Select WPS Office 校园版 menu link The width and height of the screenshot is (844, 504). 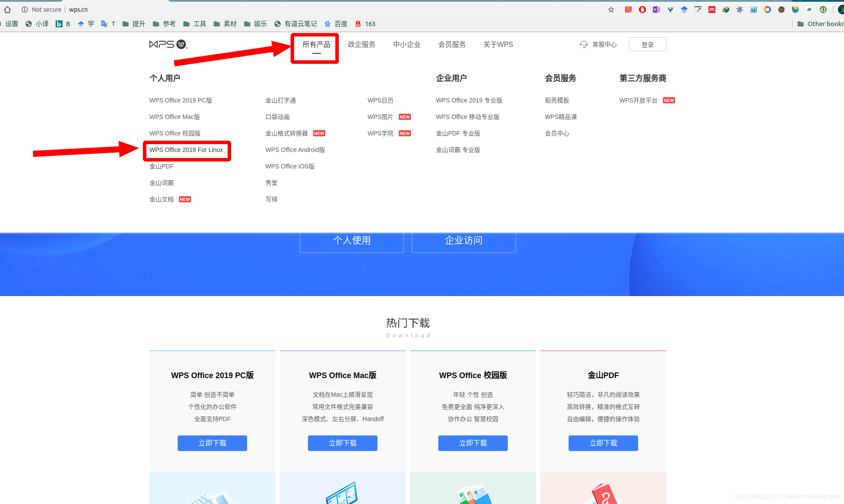coord(175,133)
